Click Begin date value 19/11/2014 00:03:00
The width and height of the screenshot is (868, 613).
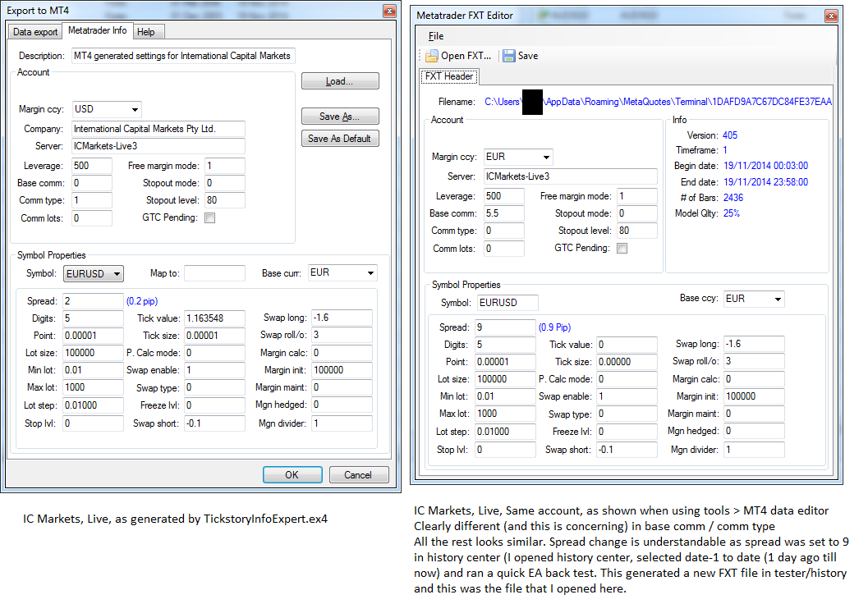pyautogui.click(x=765, y=166)
